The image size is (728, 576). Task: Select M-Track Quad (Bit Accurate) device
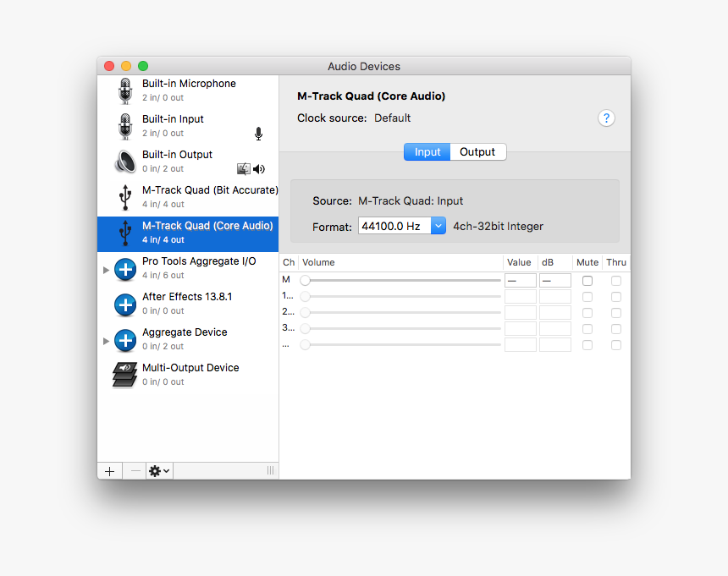pyautogui.click(x=188, y=197)
